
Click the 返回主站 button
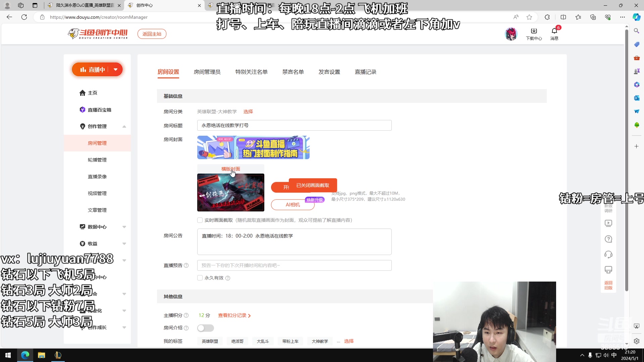click(152, 34)
